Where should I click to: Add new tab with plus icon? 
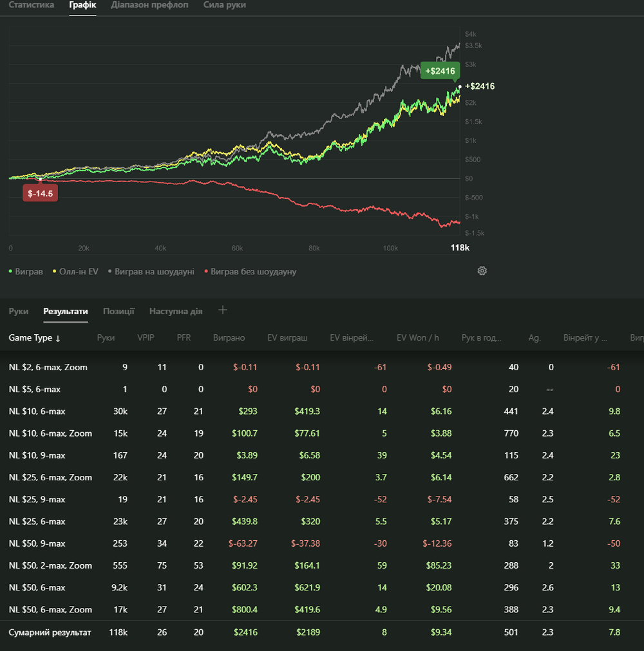tap(223, 310)
